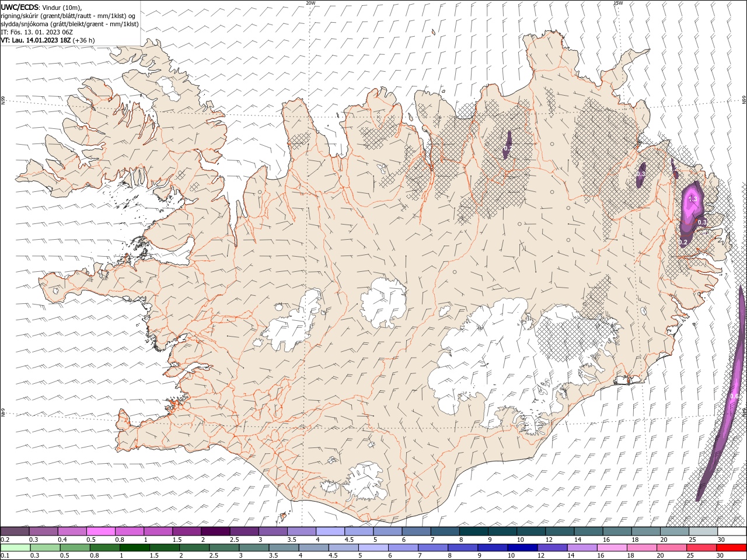Click the dark mauve 0.2 snow legend swatch

[x=15, y=531]
